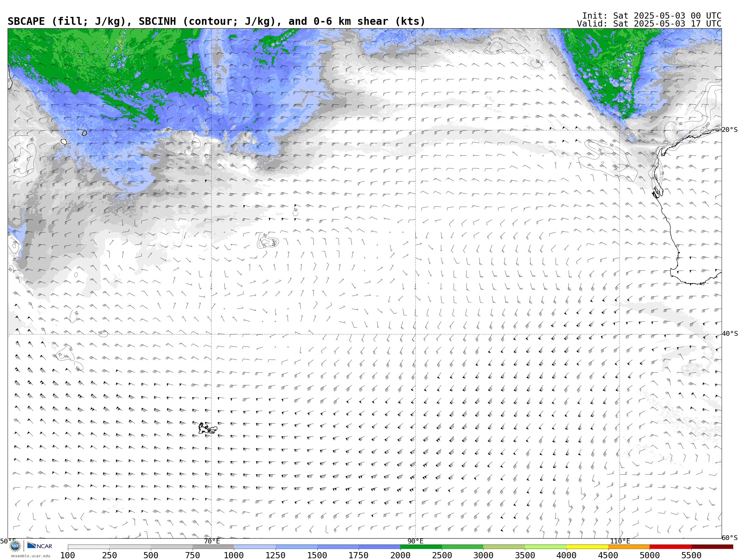Pick the medium green 2500–3000 colorbar swatch
Image resolution: width=744 pixels, height=560 pixels.
[x=463, y=547]
